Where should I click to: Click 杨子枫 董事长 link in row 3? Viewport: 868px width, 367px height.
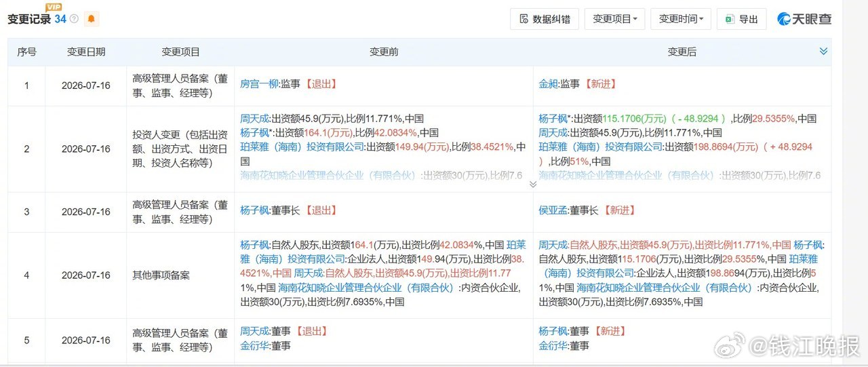255,211
